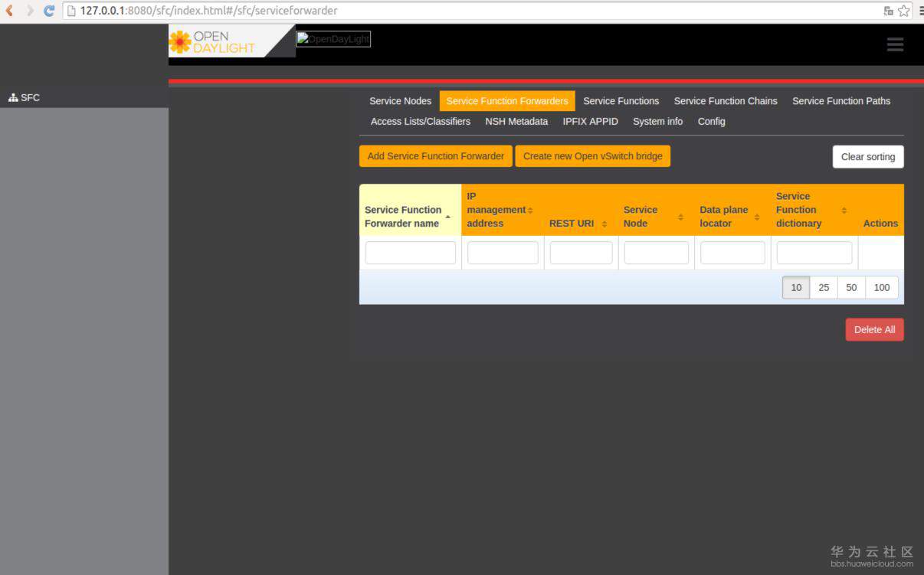
Task: Toggle sorting on the Service Node column
Action: pyautogui.click(x=680, y=216)
